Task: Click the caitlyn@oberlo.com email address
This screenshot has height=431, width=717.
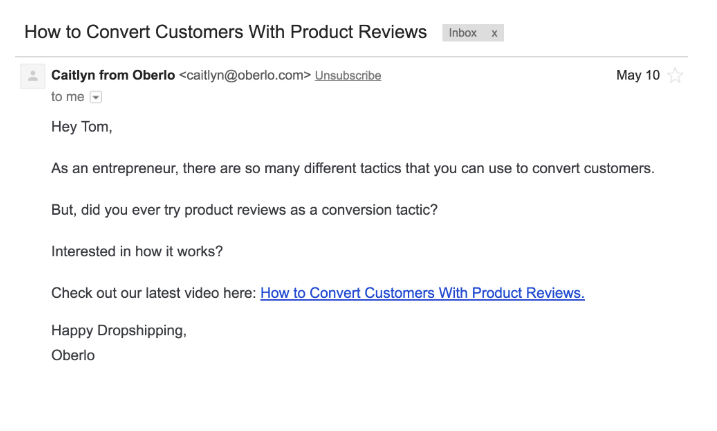Action: (245, 75)
